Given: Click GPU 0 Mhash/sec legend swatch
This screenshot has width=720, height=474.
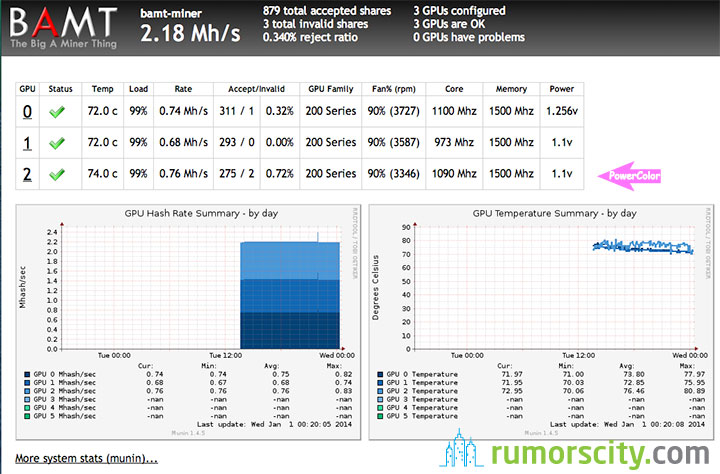Looking at the screenshot, I should click(x=27, y=374).
